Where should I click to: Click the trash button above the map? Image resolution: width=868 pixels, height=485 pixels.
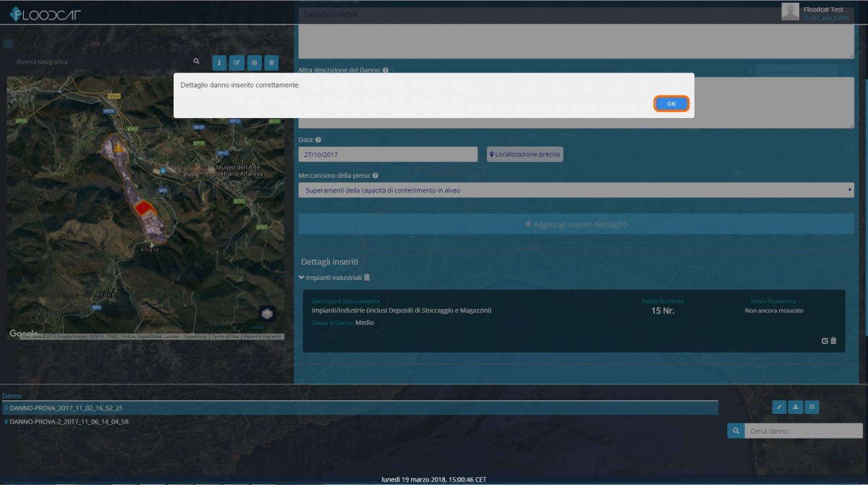271,63
